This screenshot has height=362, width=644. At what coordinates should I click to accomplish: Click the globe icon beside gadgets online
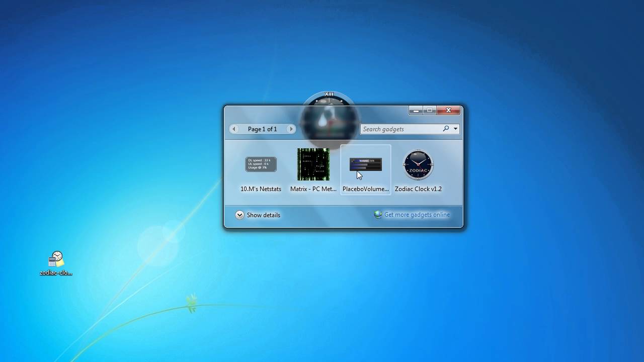[x=378, y=215]
